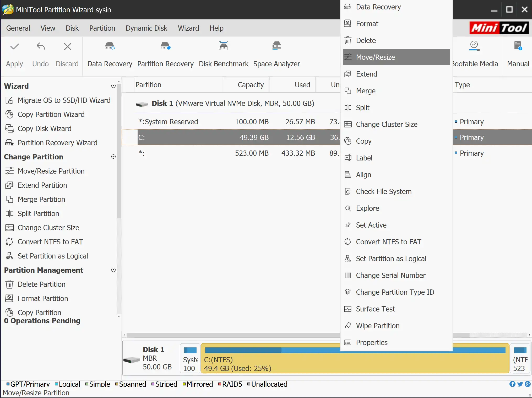
Task: Choose Change Cluster Size in sidebar
Action: pos(42,228)
